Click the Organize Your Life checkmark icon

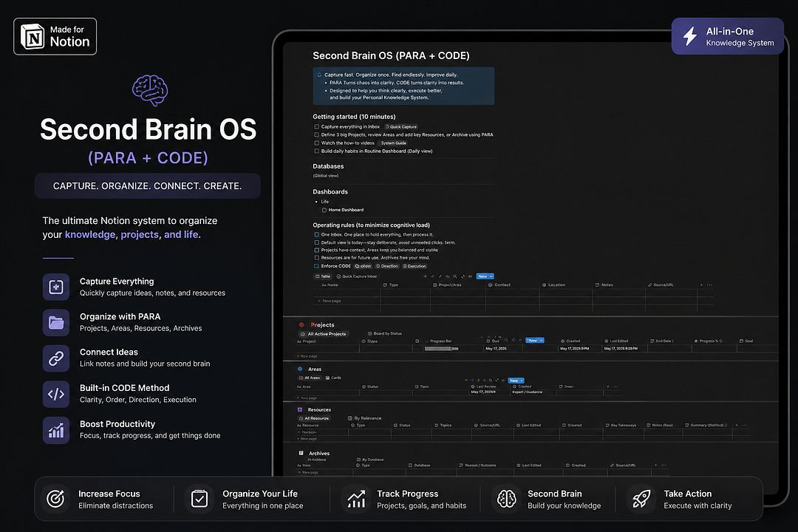199,499
